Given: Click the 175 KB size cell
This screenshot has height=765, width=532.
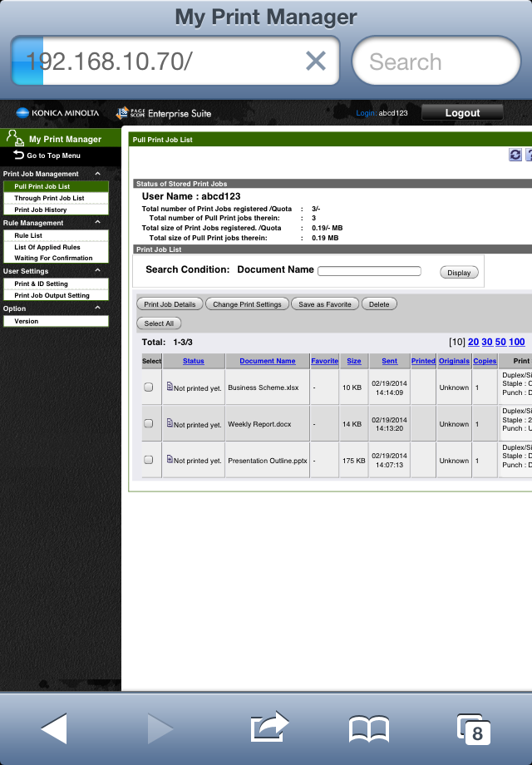Looking at the screenshot, I should point(353,461).
